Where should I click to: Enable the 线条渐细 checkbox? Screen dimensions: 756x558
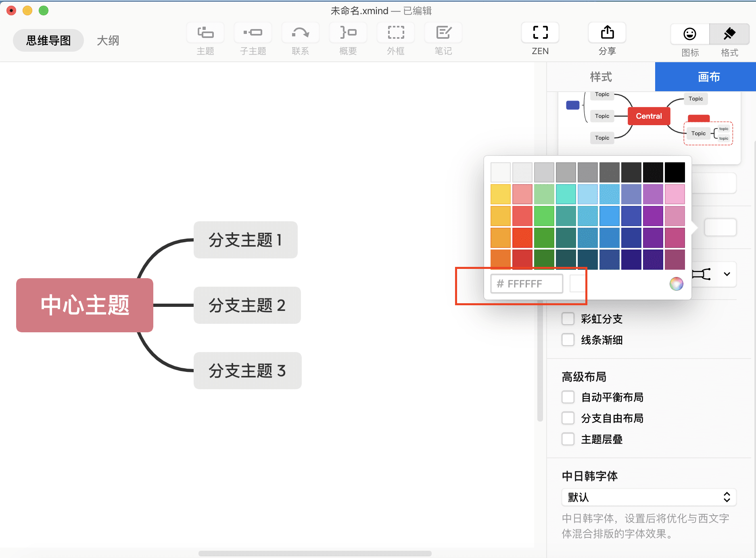tap(568, 340)
